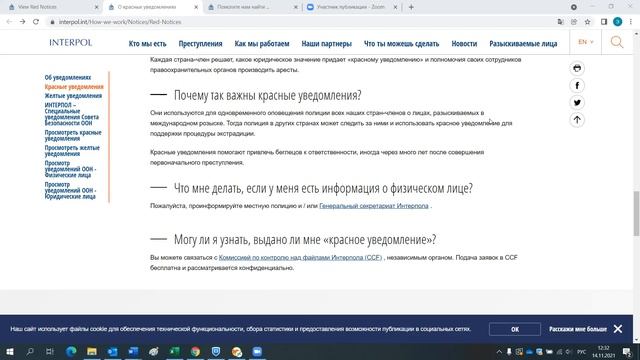The width and height of the screenshot is (640, 360).
Task: Reload the page in Chrome
Action: point(36,22)
